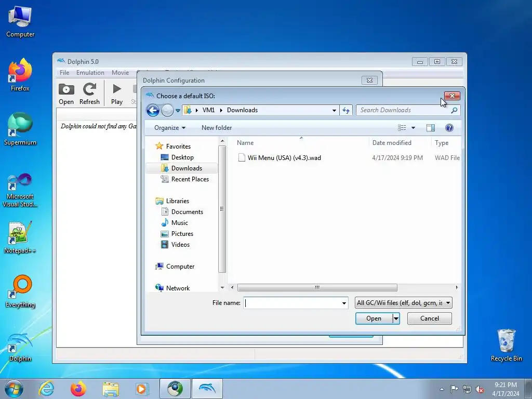Click the Open button's split arrow
Viewport: 532px width, 399px height.
coord(396,318)
